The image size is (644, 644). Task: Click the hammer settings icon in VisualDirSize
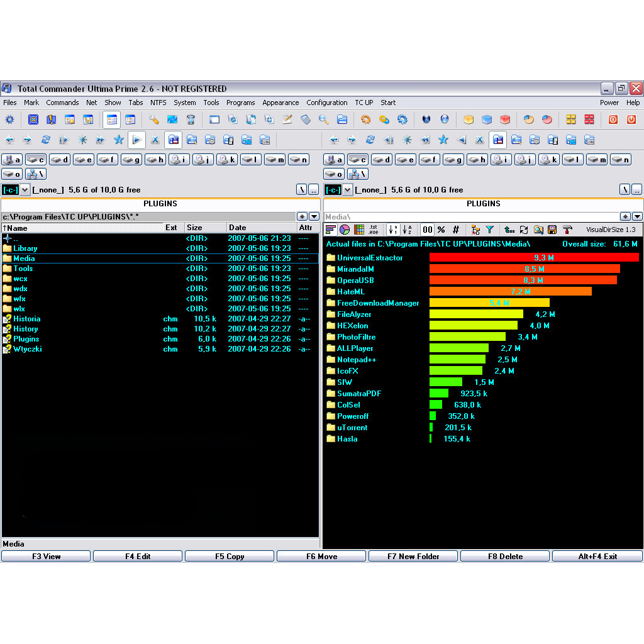[567, 230]
